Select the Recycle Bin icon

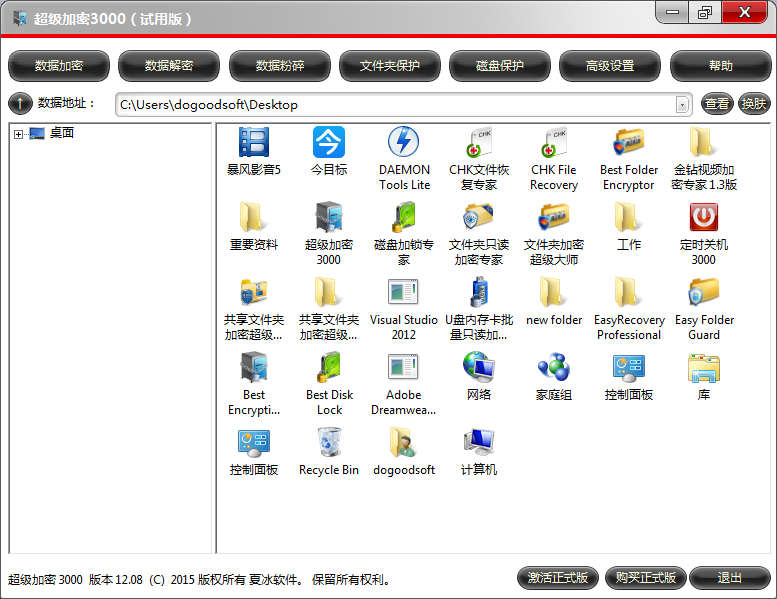(x=329, y=442)
